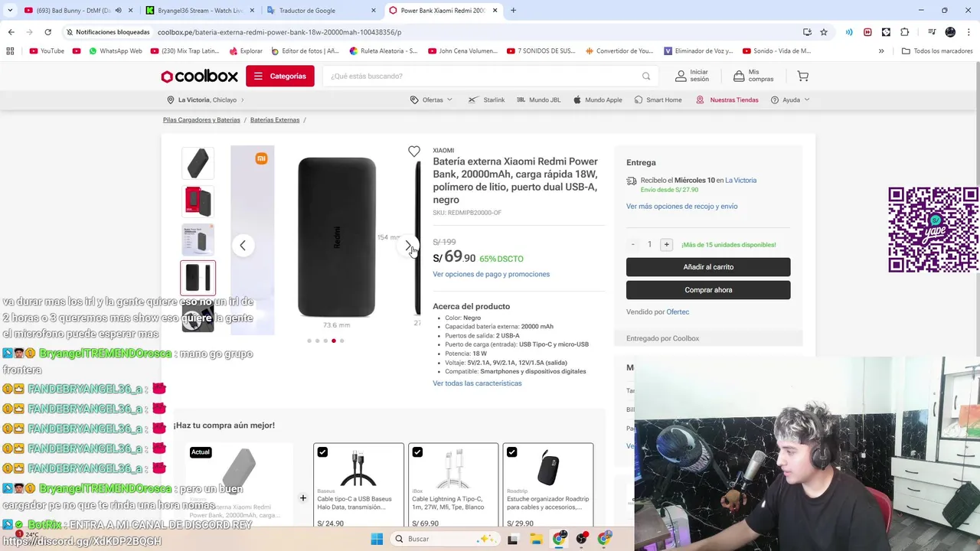The image size is (980, 551).
Task: Open YouTube bookmark
Action: pos(47,51)
